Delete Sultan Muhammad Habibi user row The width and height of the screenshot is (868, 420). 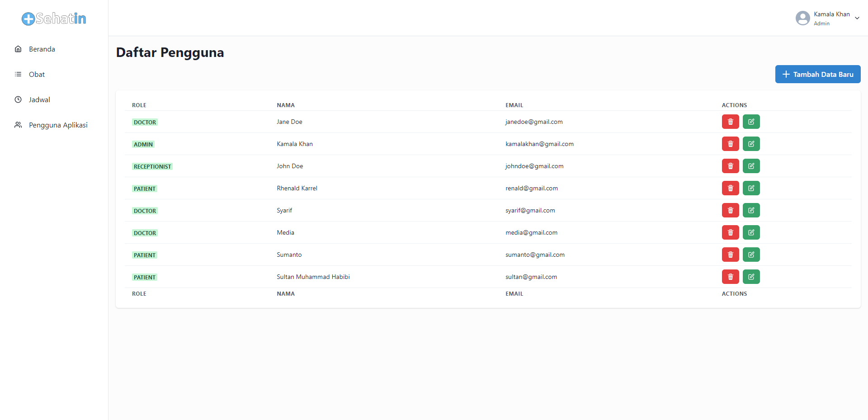tap(730, 277)
